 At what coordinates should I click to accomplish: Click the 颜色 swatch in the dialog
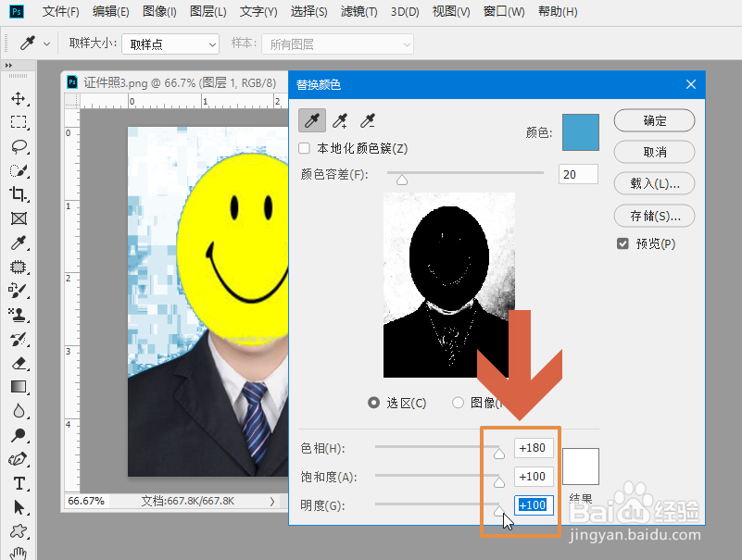tap(580, 131)
